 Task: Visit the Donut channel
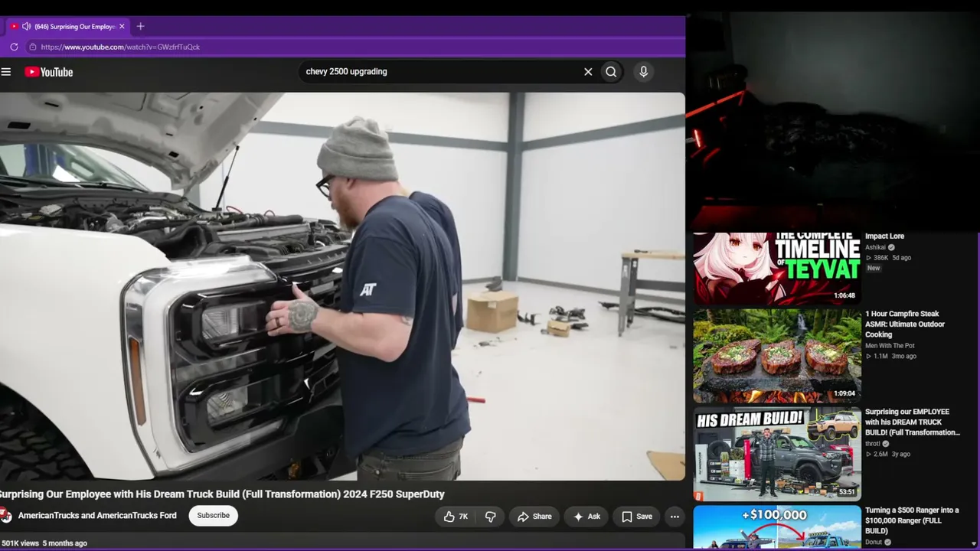[x=874, y=542]
